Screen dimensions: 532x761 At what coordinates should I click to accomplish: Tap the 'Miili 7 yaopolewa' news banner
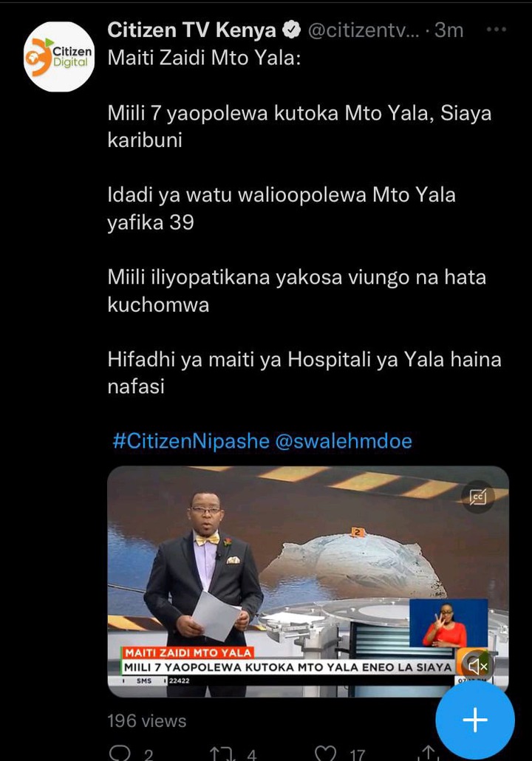click(287, 667)
